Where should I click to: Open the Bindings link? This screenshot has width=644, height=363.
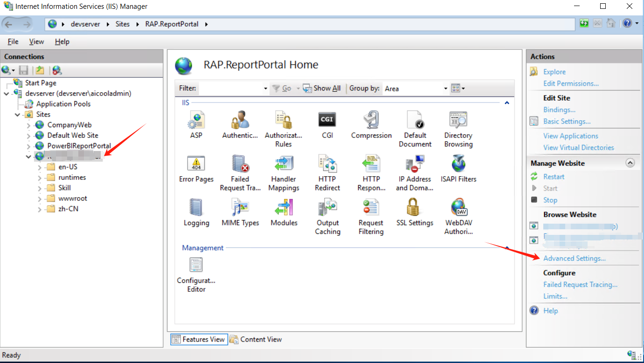[x=559, y=110]
